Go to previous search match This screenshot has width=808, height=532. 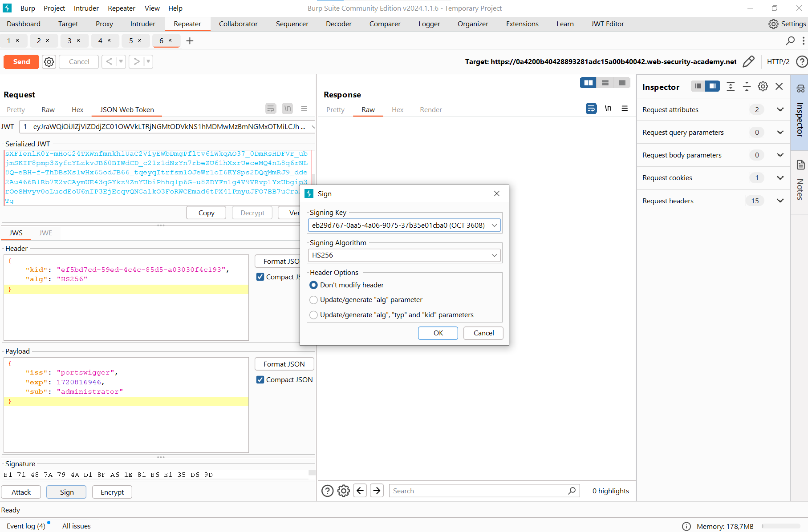pos(360,491)
